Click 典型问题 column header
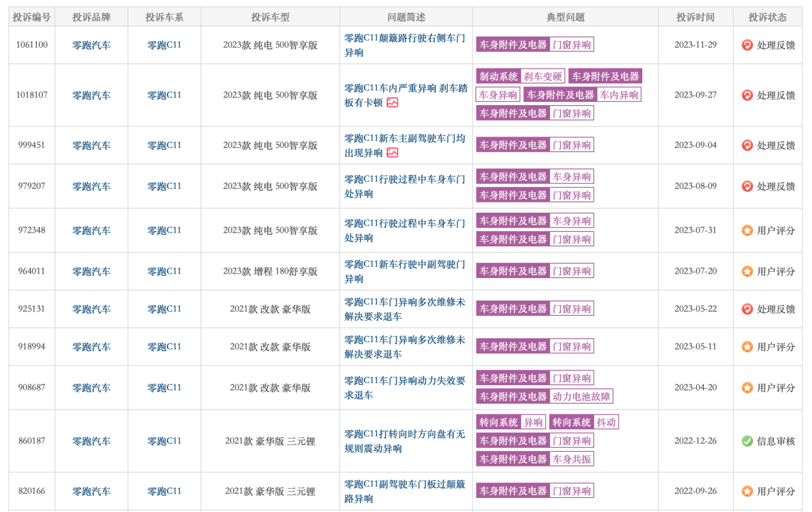Viewport: 812px width, 512px height. tap(565, 17)
